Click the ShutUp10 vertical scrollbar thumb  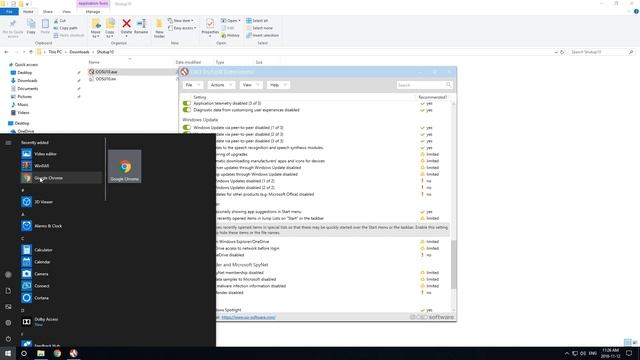(453, 264)
